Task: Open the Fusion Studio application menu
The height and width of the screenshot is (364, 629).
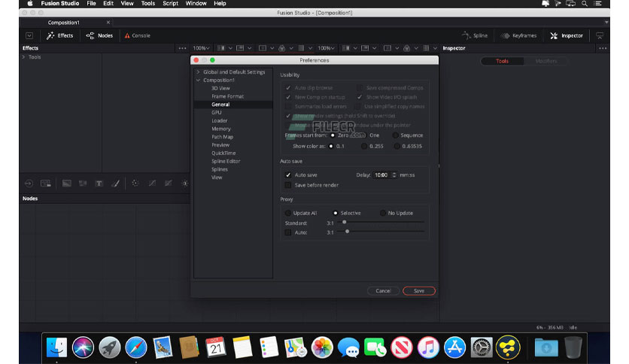Action: tap(59, 4)
